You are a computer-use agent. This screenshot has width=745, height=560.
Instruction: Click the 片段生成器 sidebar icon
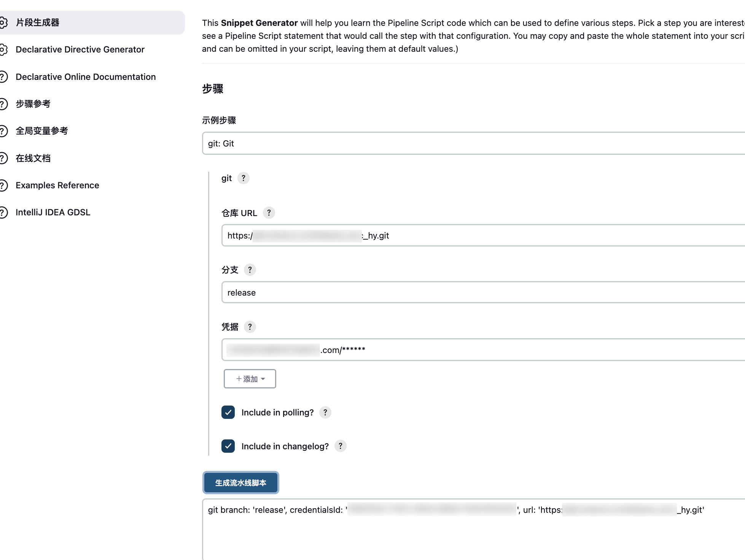5,22
